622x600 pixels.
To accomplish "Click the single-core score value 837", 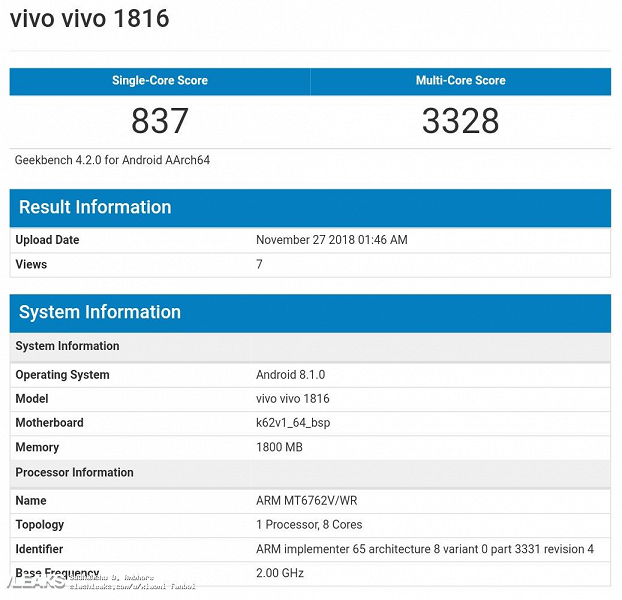I will click(160, 121).
